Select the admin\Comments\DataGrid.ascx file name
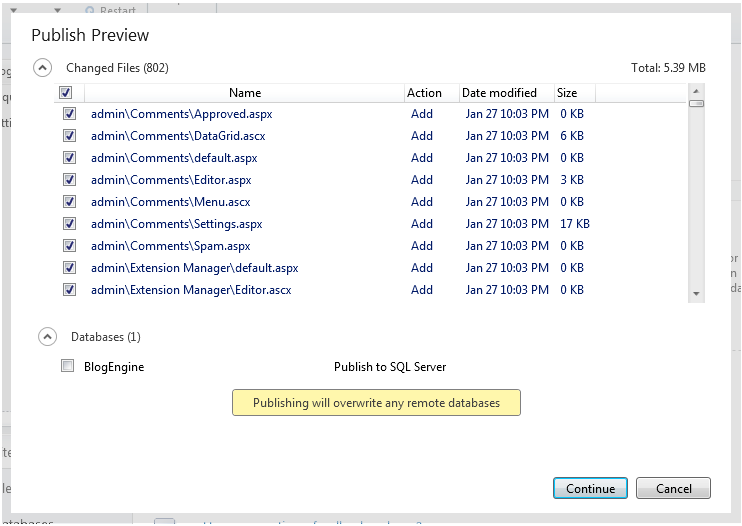The height and width of the screenshot is (526, 742). click(178, 136)
